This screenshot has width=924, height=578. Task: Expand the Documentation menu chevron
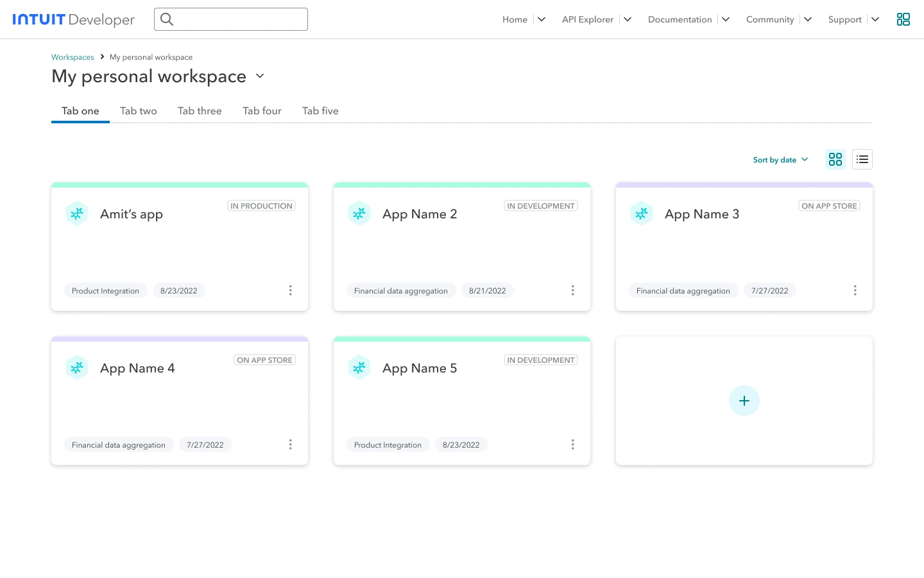[x=726, y=19]
